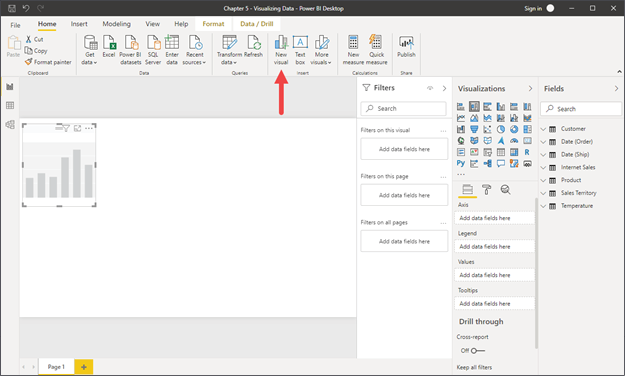Open the Get data dropdown
625x376 pixels.
point(90,50)
